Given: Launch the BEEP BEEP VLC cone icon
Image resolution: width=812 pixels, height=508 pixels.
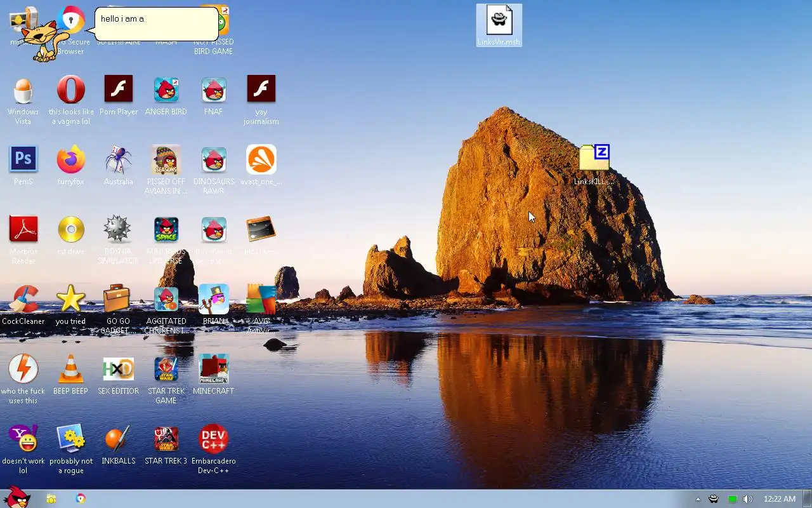Looking at the screenshot, I should 70,369.
